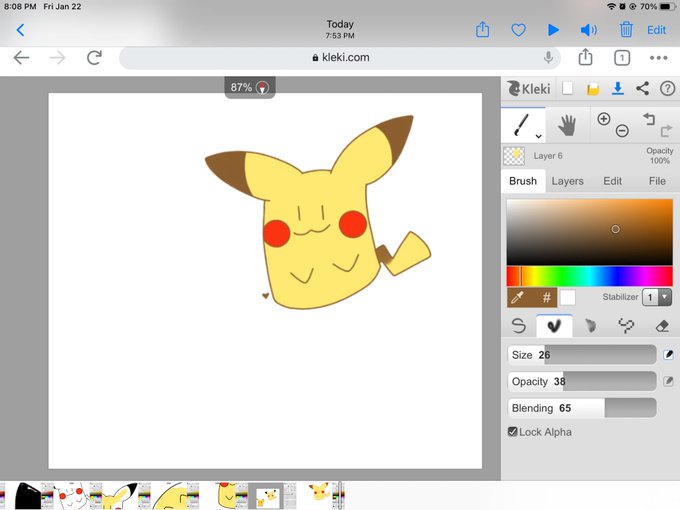Toggle pressure sensitivity for Size

coord(668,355)
